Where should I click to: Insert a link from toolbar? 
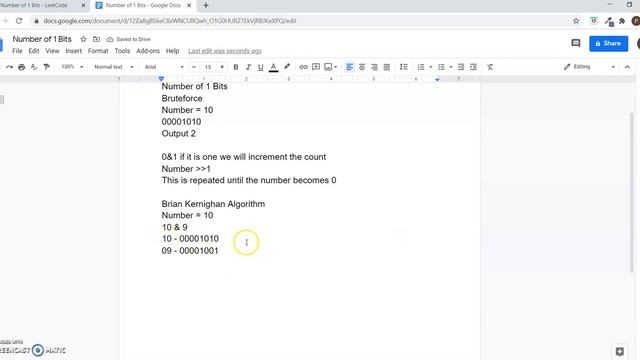point(303,67)
